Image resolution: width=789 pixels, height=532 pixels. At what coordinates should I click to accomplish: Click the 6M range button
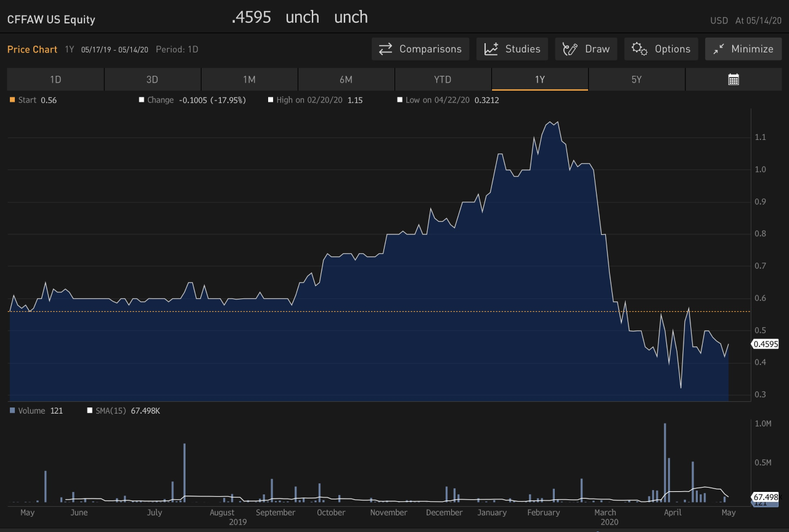click(x=346, y=79)
